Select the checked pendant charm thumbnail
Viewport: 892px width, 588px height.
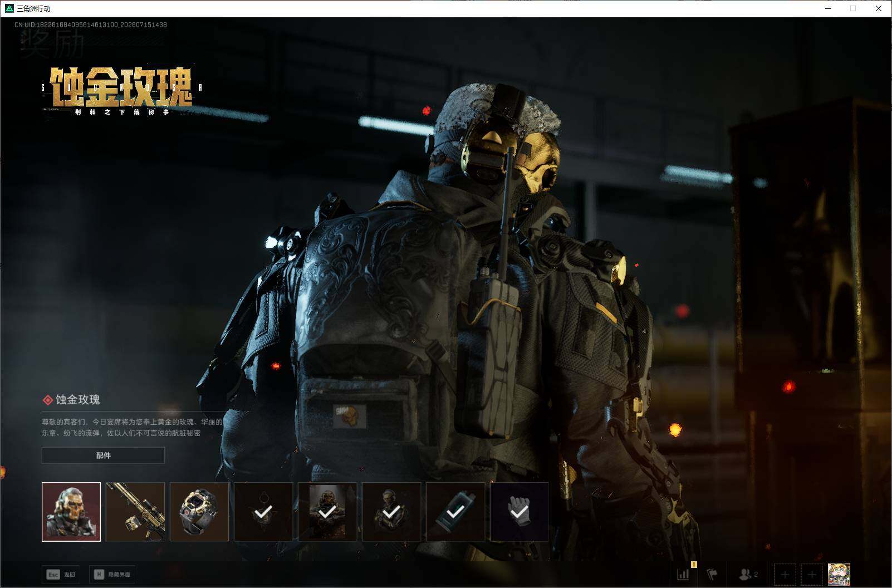(263, 512)
